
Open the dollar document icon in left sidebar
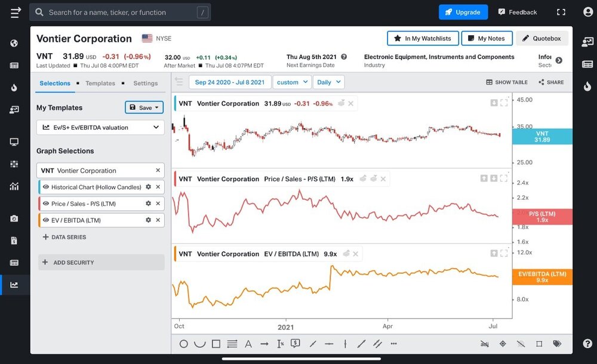[x=14, y=240]
